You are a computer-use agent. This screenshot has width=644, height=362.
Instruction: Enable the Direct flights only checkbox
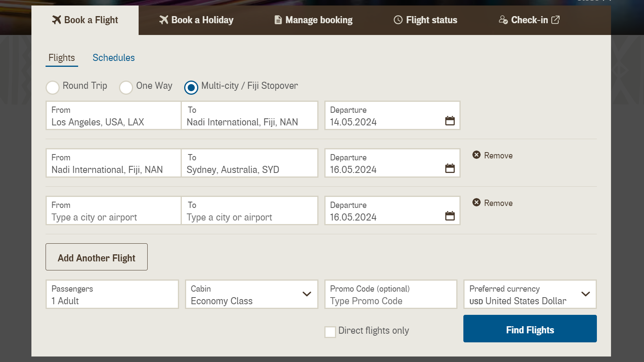click(330, 332)
